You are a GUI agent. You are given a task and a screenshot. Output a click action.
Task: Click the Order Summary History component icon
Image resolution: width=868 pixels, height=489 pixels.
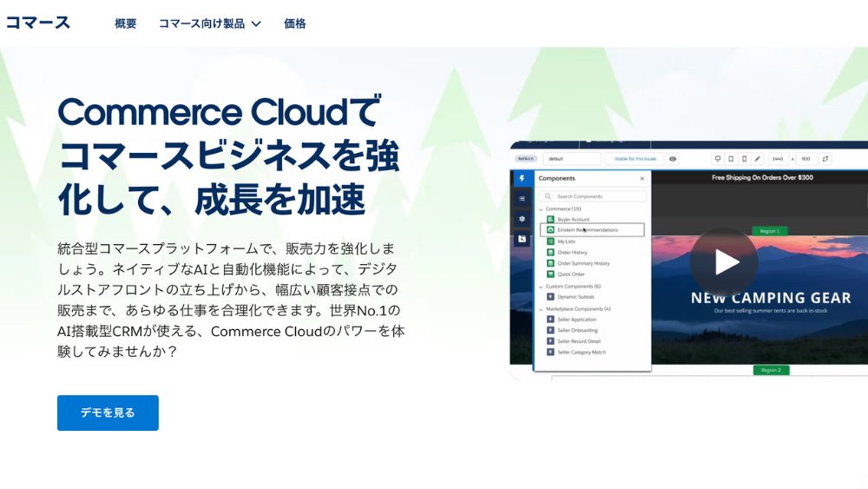click(x=550, y=263)
